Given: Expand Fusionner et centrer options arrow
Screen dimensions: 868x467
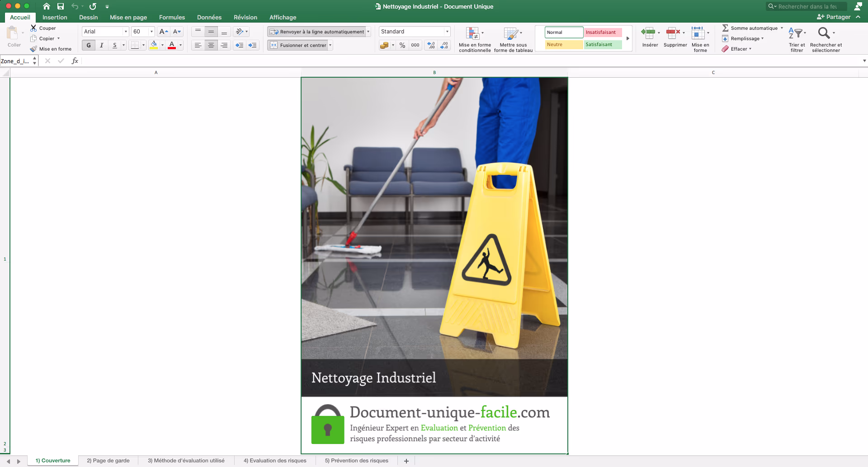Looking at the screenshot, I should pyautogui.click(x=330, y=45).
